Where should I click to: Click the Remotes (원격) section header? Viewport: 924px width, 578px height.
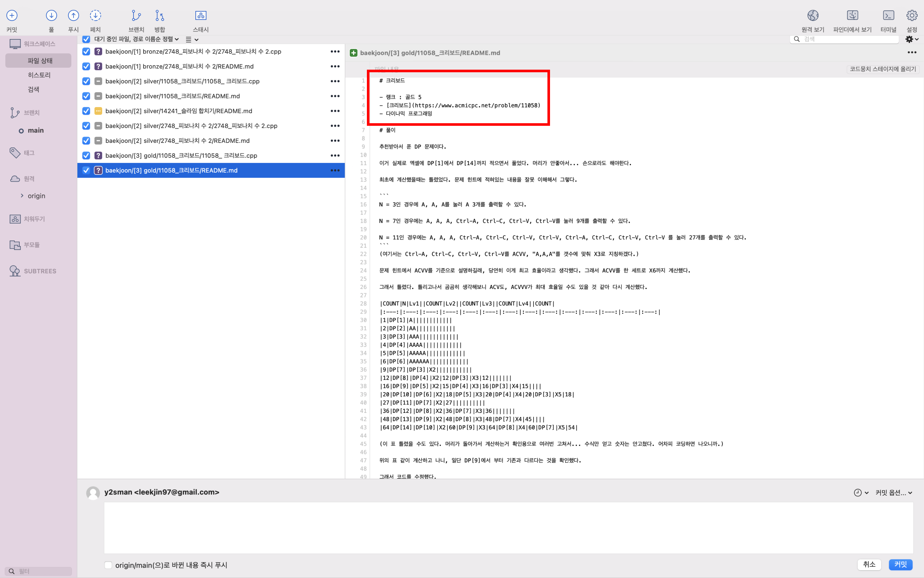(x=29, y=179)
